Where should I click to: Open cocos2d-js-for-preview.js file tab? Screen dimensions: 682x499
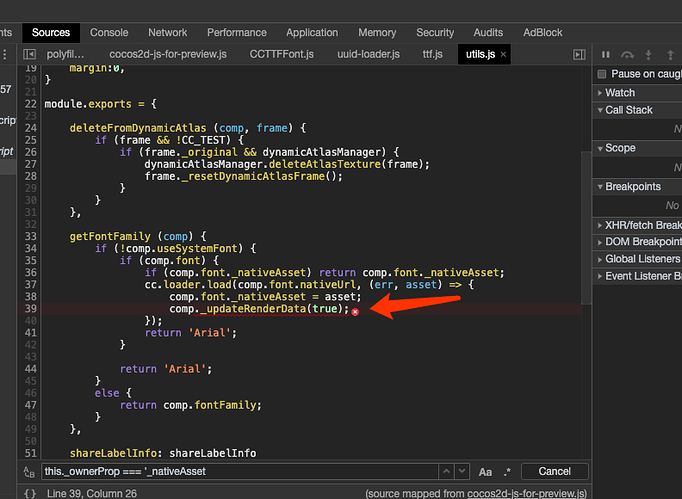(x=168, y=54)
